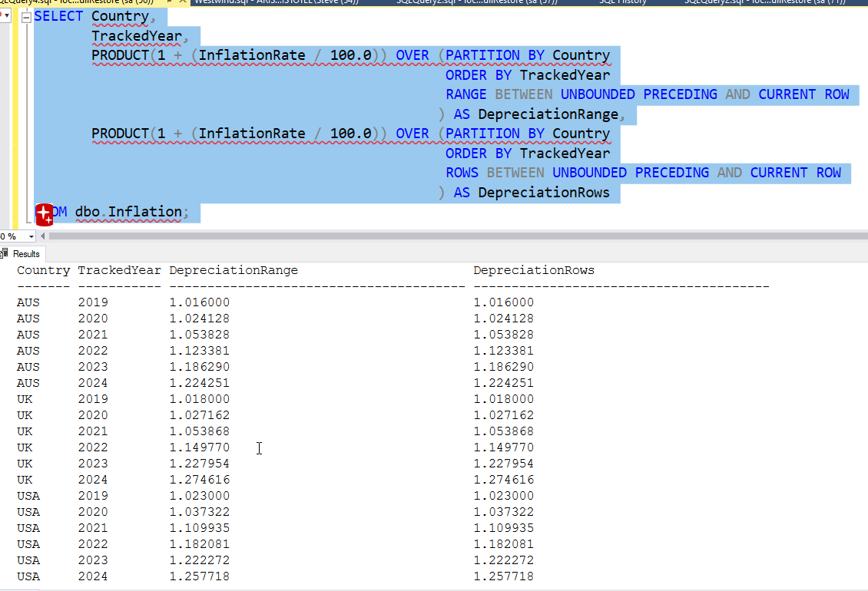Click DepreciationRange value 1.274616

[x=199, y=479]
